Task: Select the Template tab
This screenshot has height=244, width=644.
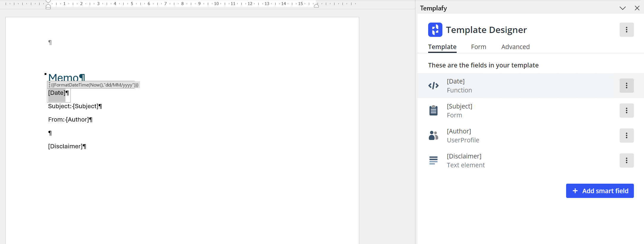Action: [x=442, y=47]
